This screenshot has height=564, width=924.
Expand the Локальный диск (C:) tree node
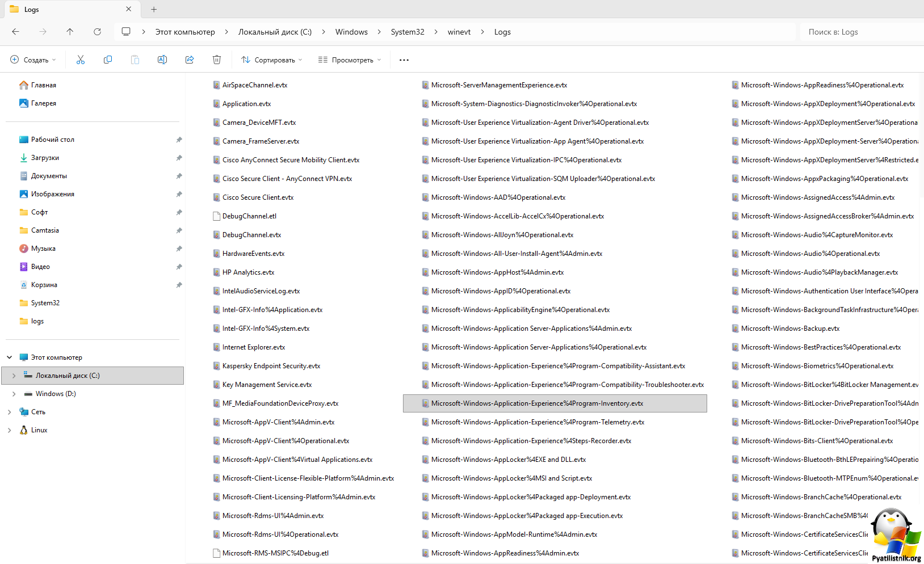(14, 376)
